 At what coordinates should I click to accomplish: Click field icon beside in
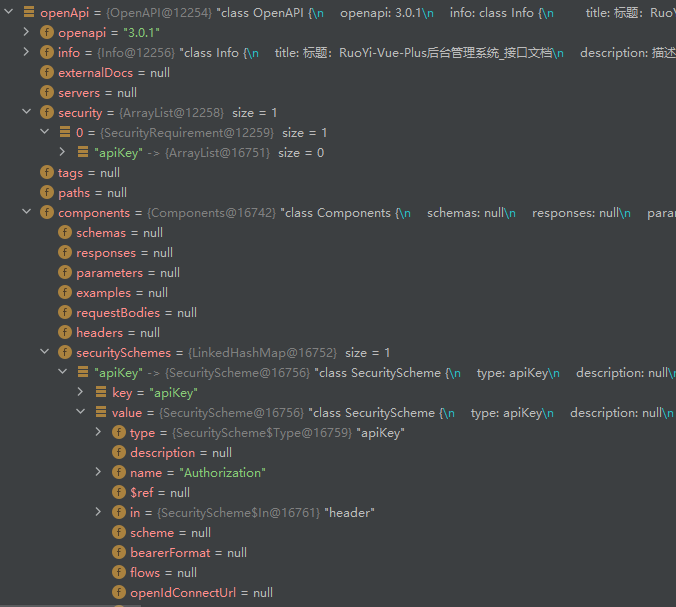119,512
